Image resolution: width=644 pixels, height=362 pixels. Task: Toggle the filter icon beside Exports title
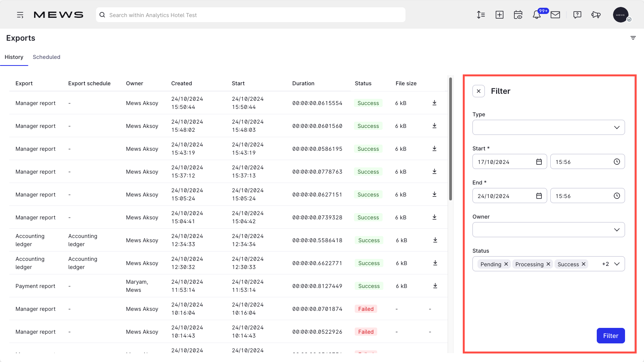pyautogui.click(x=633, y=38)
